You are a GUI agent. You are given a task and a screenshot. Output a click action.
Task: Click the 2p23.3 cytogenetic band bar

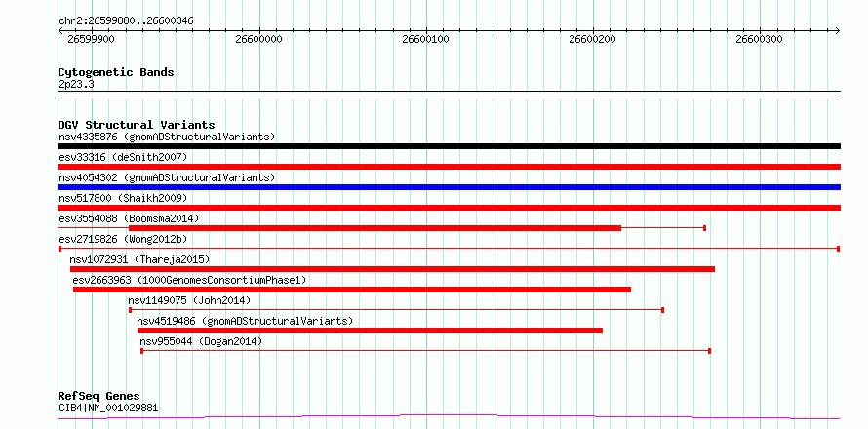tap(449, 95)
